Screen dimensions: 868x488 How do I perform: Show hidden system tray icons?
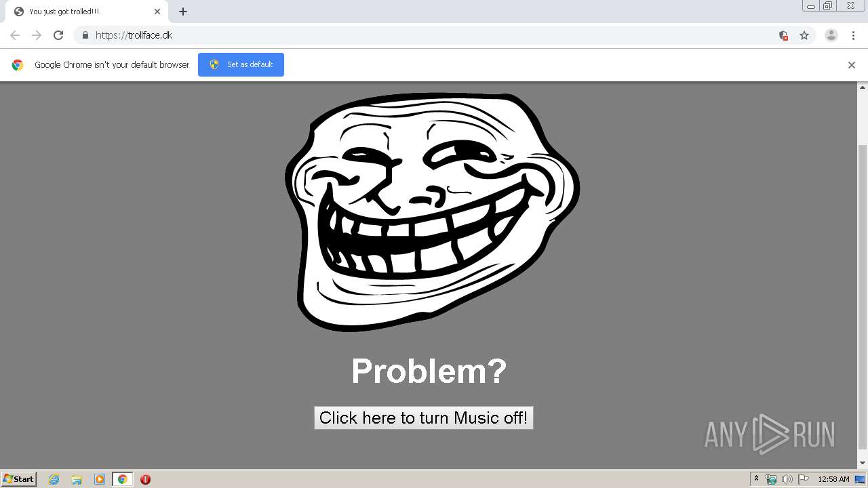(757, 479)
